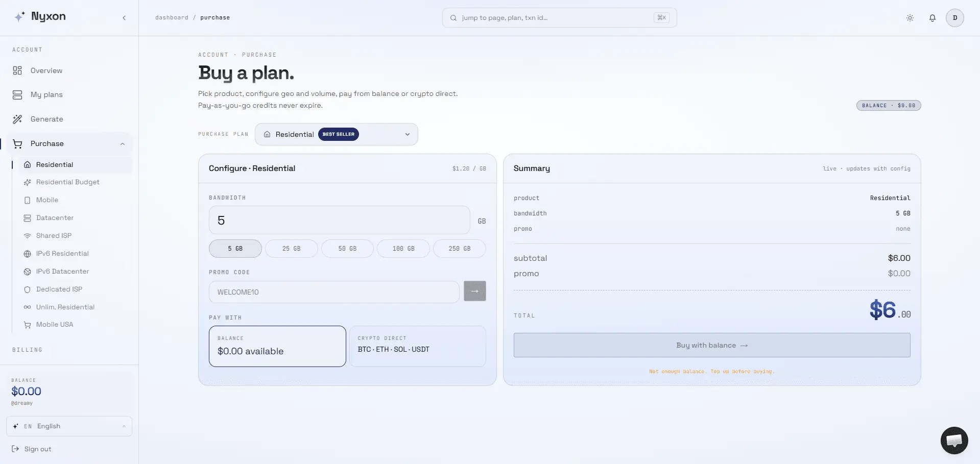Toggle the light/dark theme icon
The width and height of the screenshot is (980, 464).
click(910, 18)
